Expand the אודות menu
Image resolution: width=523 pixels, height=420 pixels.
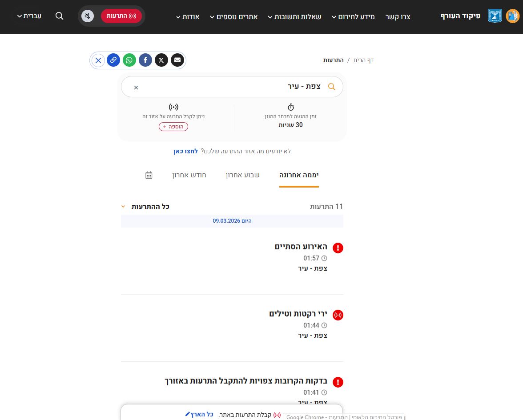[x=188, y=17]
